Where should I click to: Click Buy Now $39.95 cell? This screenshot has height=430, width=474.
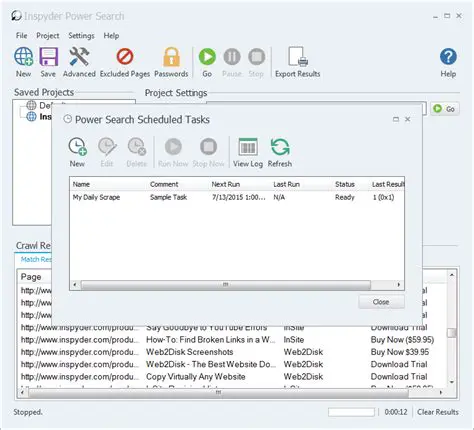tap(400, 352)
